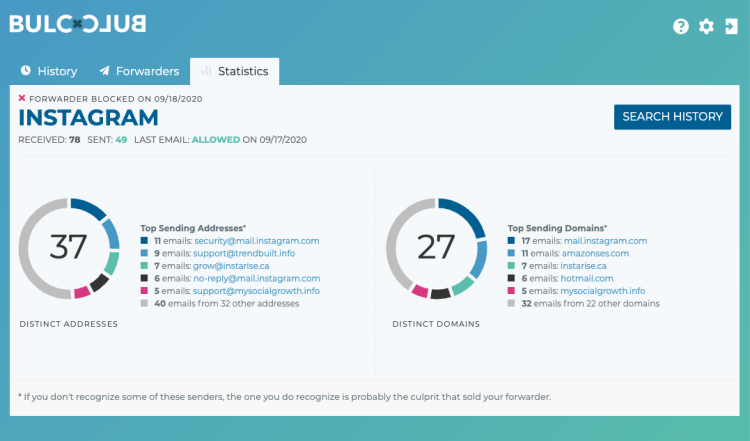Open the Forwarders tab

[x=139, y=71]
